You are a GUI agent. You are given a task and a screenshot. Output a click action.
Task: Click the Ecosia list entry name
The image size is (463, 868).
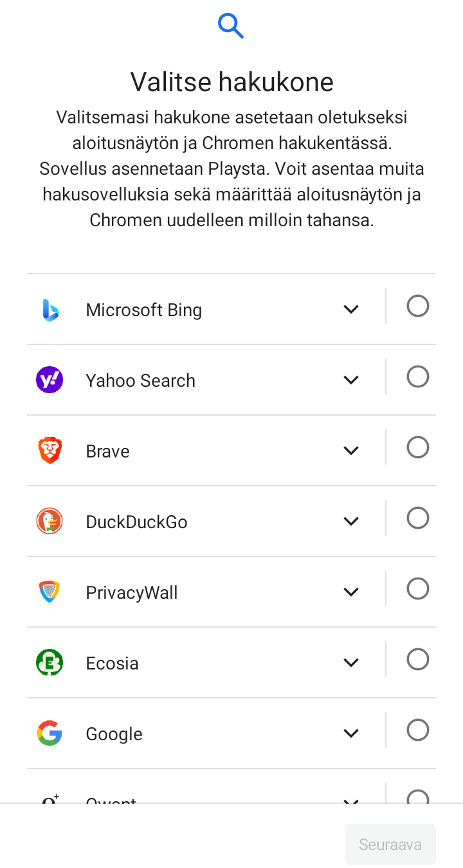[x=112, y=663]
